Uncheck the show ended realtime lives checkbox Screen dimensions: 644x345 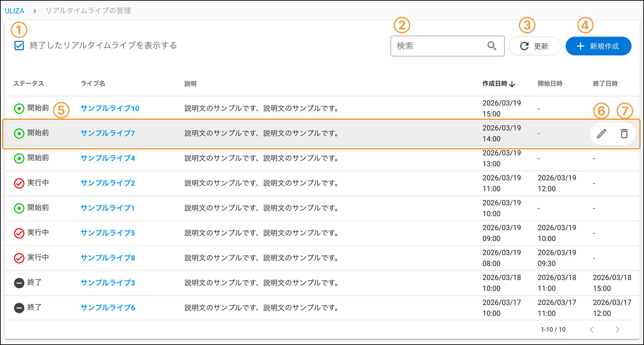point(19,46)
